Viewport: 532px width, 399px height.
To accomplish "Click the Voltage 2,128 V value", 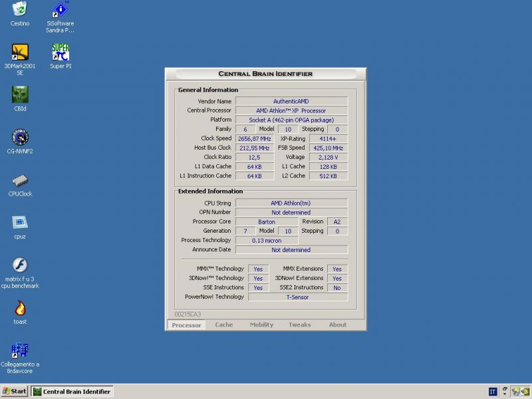I will [x=328, y=157].
